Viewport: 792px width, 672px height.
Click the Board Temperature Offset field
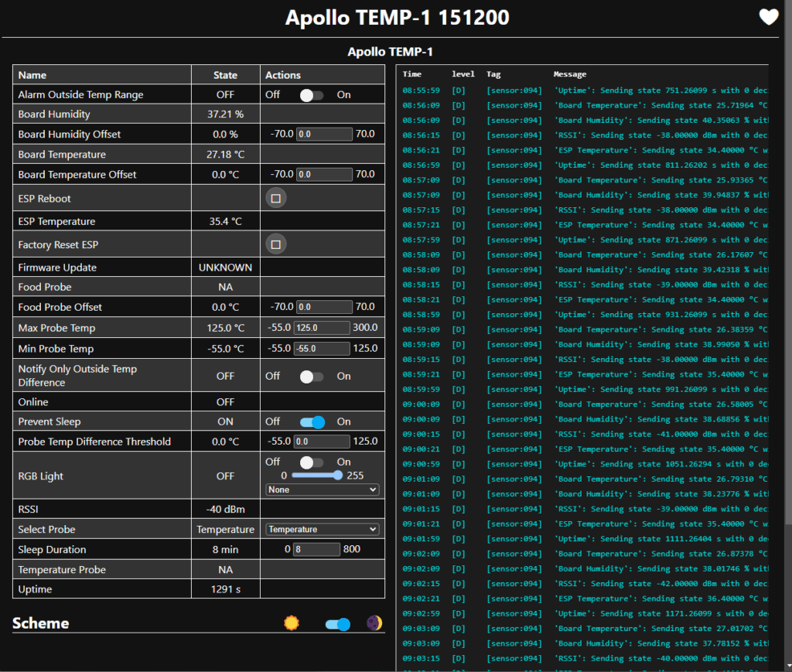click(x=323, y=173)
